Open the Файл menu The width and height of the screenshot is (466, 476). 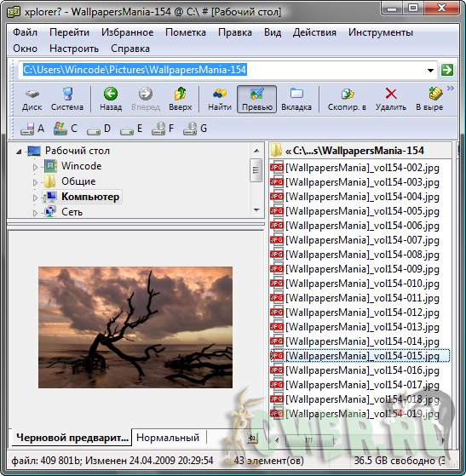coord(25,32)
